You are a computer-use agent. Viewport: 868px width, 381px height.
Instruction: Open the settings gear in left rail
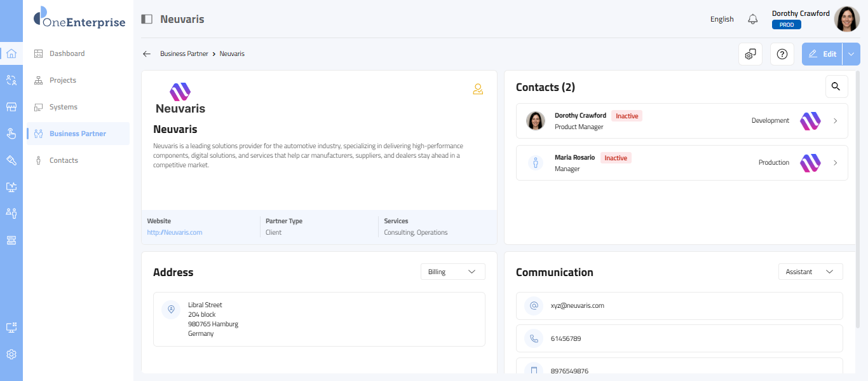pyautogui.click(x=11, y=354)
